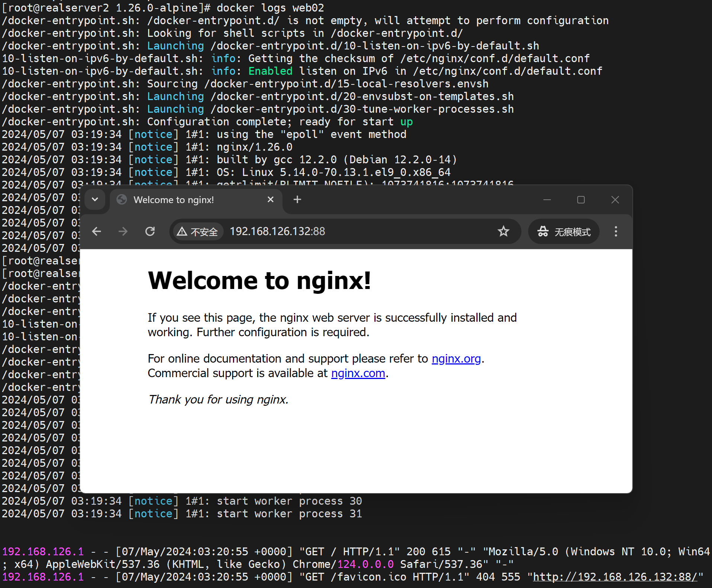Open the browser three-dot menu

pyautogui.click(x=616, y=232)
